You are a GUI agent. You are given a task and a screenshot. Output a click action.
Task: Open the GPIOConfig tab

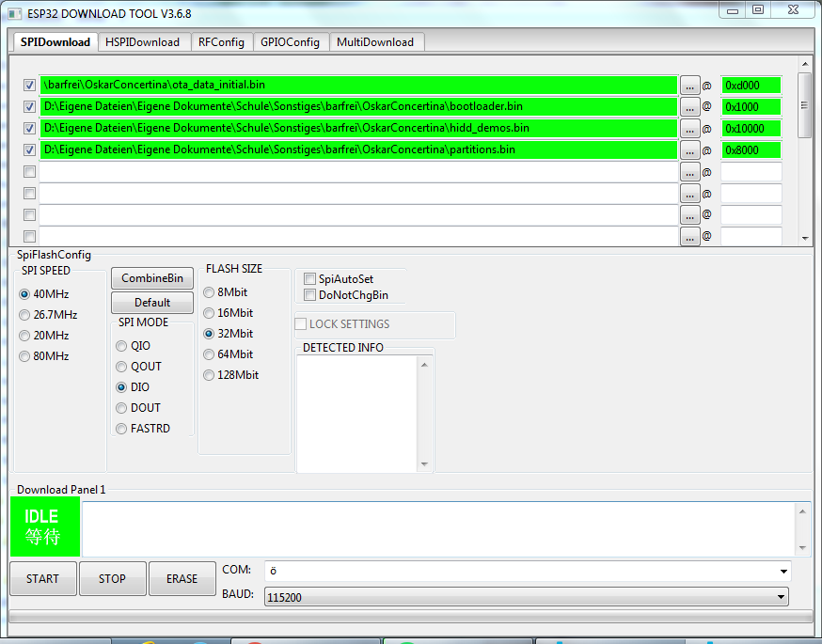tap(290, 42)
